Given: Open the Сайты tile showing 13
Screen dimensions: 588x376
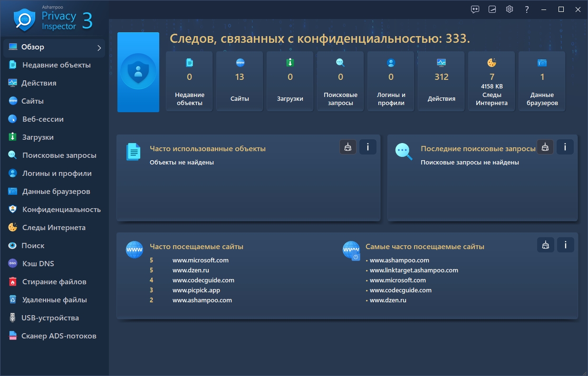Looking at the screenshot, I should tap(240, 81).
